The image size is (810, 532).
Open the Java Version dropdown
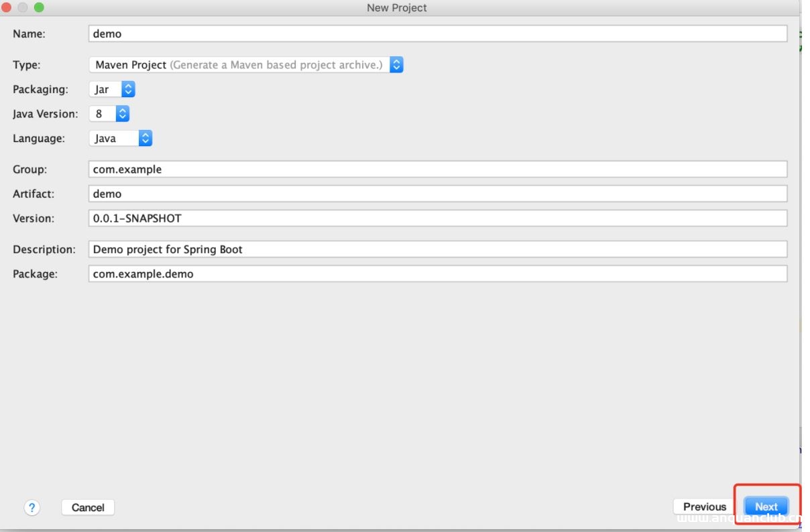(109, 114)
